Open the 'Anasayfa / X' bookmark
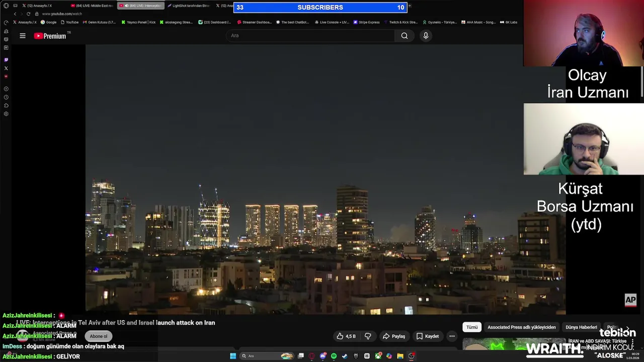The height and width of the screenshot is (362, 644). 25,22
